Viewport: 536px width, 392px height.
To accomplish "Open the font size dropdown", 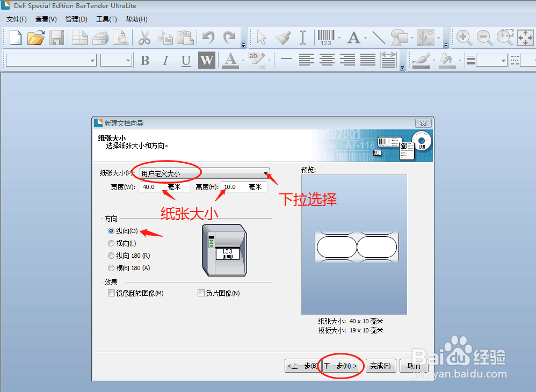I will (128, 61).
